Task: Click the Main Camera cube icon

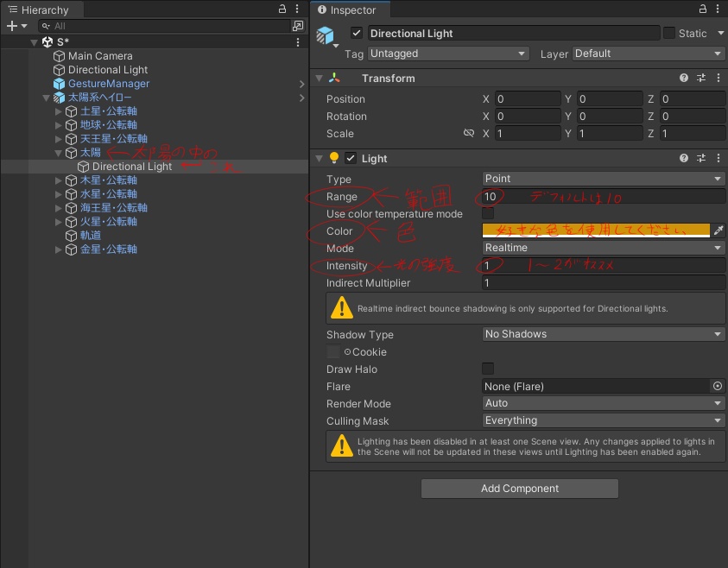Action: click(59, 56)
